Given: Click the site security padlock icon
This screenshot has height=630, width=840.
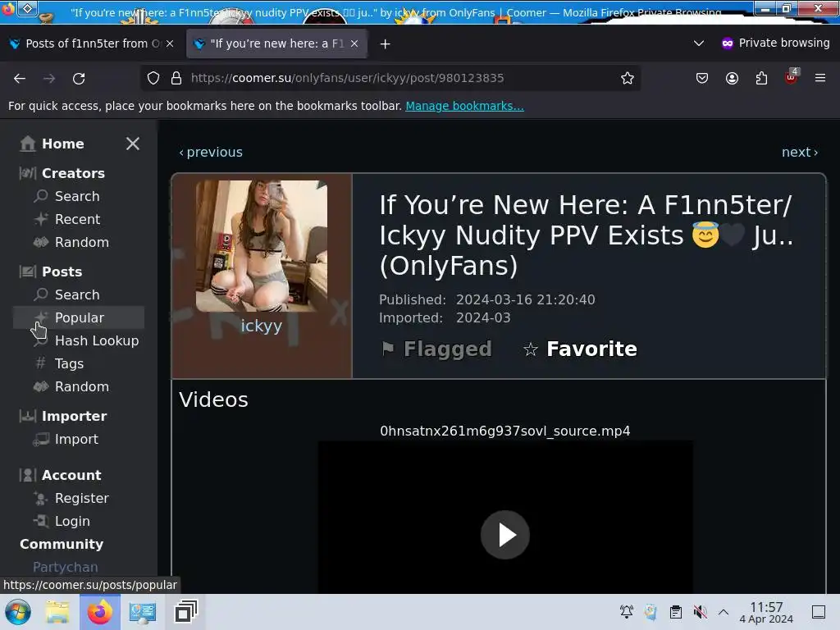Looking at the screenshot, I should tap(176, 78).
